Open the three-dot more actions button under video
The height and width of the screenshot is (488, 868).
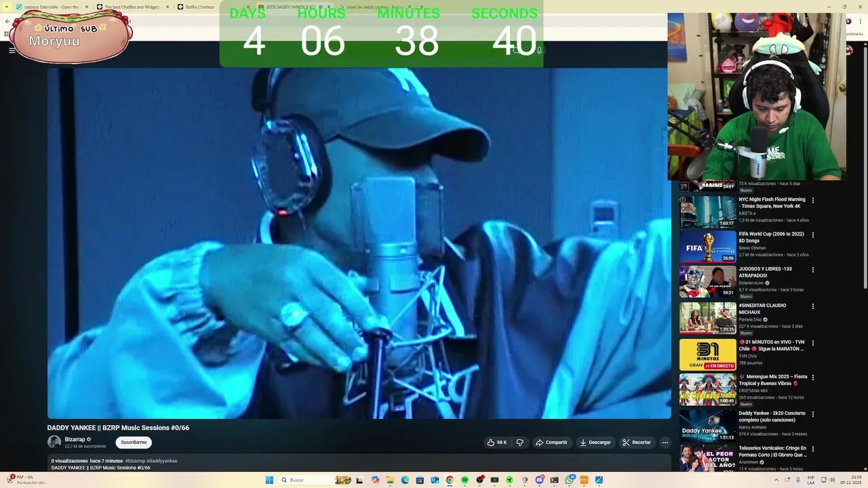[x=665, y=443]
